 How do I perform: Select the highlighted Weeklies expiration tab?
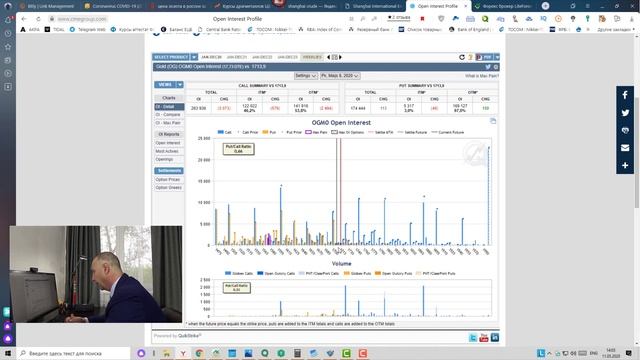click(x=312, y=57)
